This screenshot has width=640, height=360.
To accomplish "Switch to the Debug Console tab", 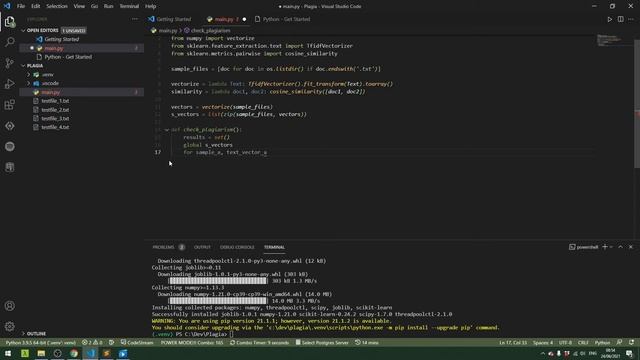I will point(237,247).
